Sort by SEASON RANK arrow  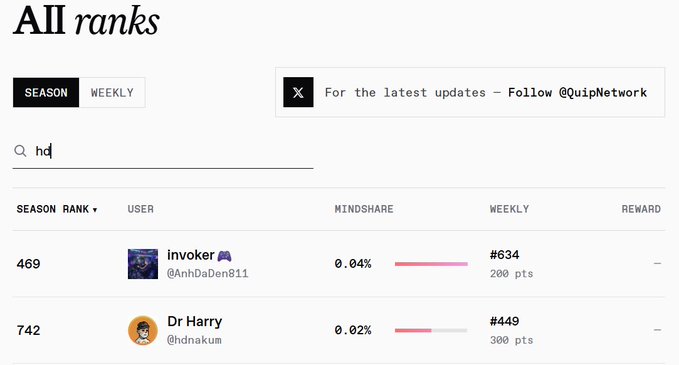(95, 210)
